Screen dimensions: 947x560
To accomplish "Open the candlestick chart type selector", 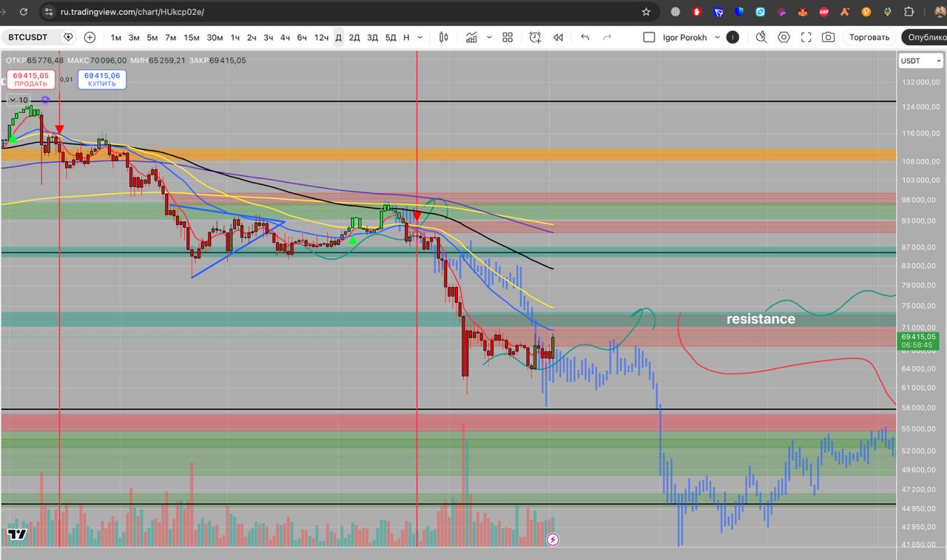I will point(444,38).
